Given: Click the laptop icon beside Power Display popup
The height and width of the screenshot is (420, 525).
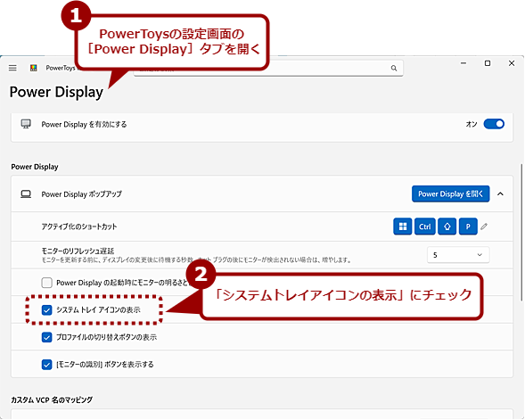Looking at the screenshot, I should point(26,194).
